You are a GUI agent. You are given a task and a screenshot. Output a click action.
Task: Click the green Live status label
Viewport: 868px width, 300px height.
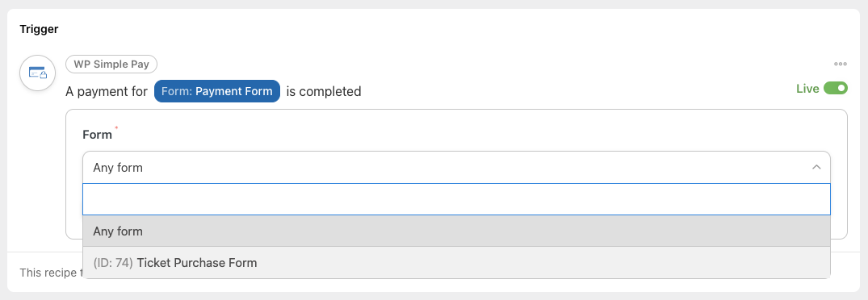click(807, 89)
